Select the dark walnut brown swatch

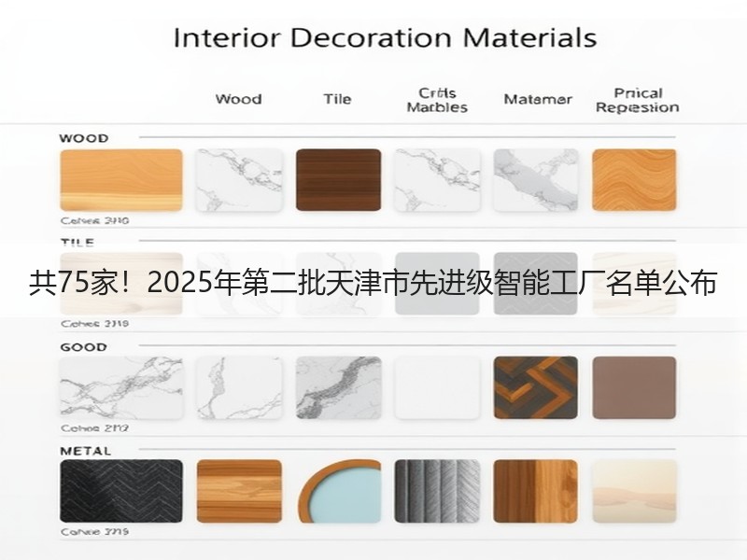click(338, 180)
